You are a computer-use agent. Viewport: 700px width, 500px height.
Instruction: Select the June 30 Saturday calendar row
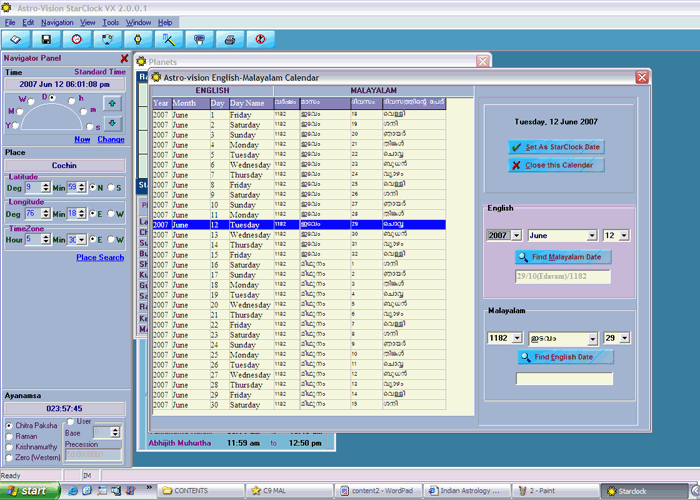coord(299,405)
